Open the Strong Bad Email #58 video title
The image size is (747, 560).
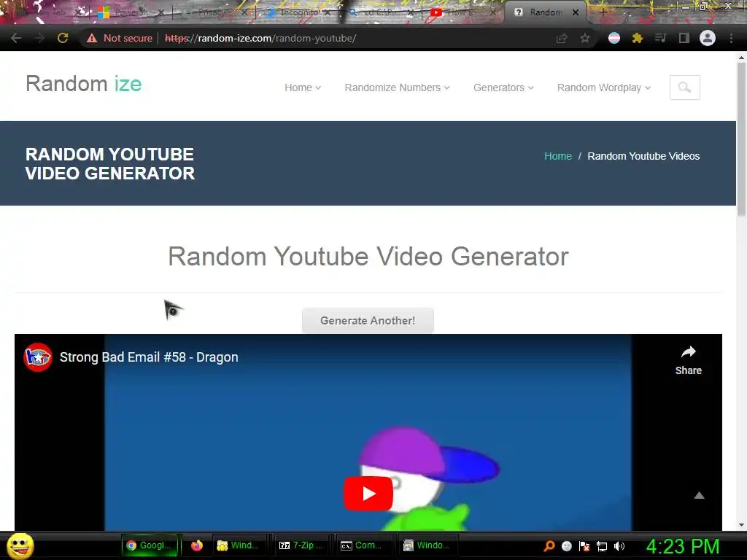pos(149,357)
